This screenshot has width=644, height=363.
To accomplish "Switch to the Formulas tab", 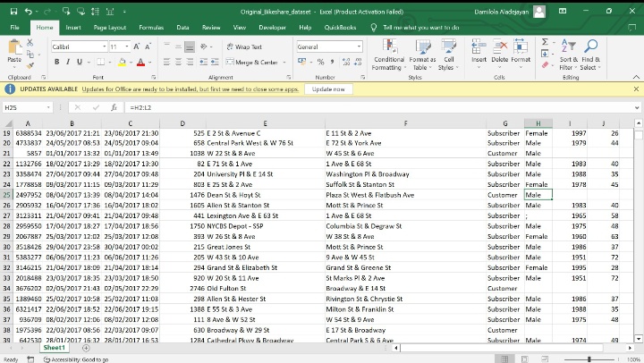I will point(151,28).
